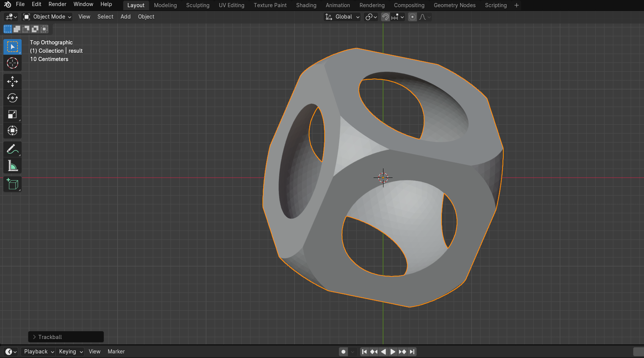
Task: Open snapping options dropdown
Action: pos(397,17)
